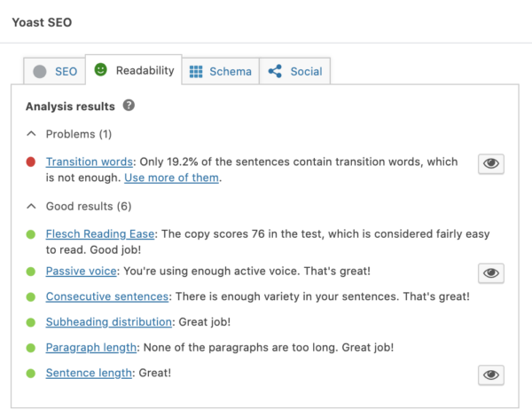The width and height of the screenshot is (532, 418).
Task: Click the Schema grid icon
Action: (196, 72)
